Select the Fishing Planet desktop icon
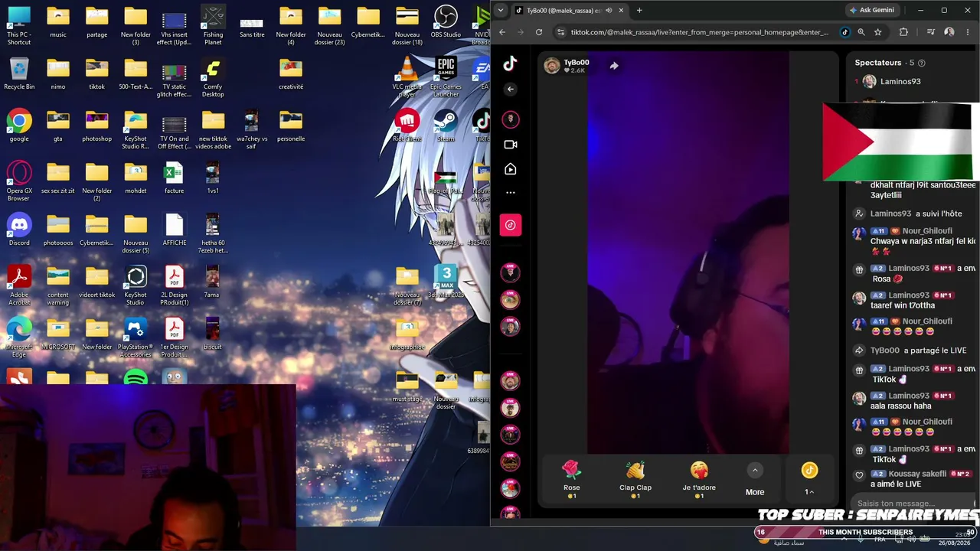Image resolution: width=980 pixels, height=551 pixels. click(213, 25)
